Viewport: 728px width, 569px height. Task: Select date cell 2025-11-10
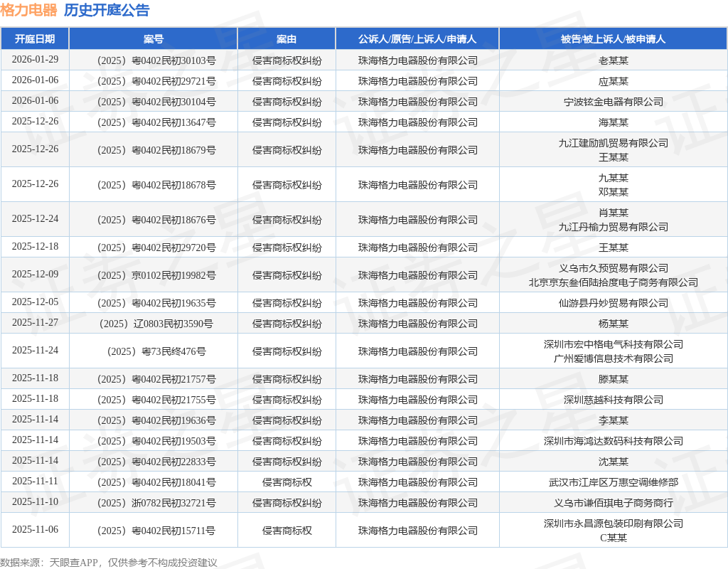click(x=35, y=502)
